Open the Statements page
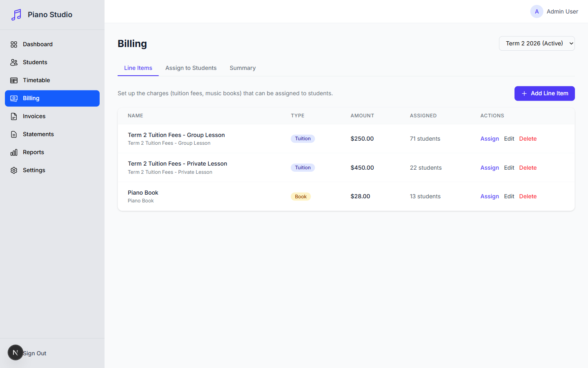 click(x=52, y=134)
